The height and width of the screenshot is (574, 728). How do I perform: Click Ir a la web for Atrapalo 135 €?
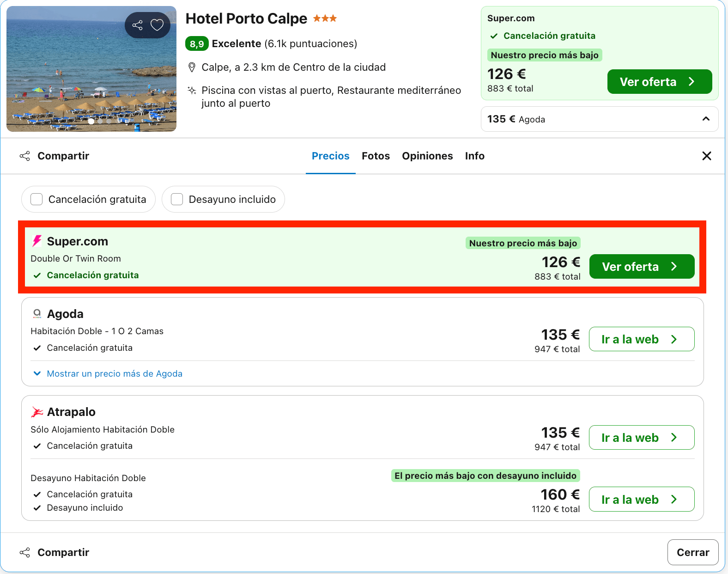(x=642, y=437)
